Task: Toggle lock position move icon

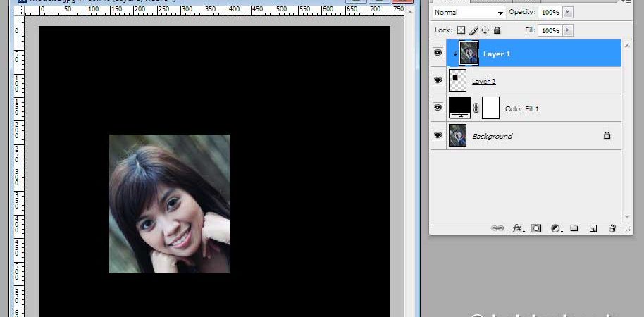Action: point(485,30)
